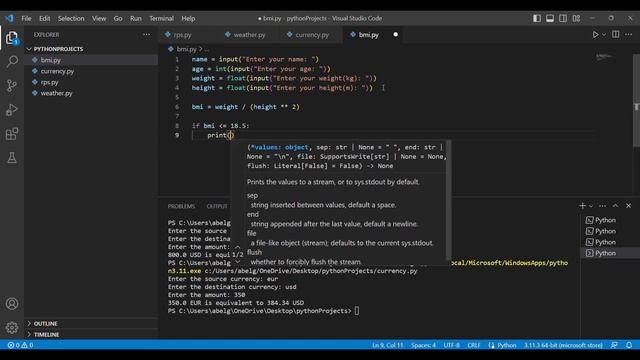The width and height of the screenshot is (640, 360).
Task: Click CRLF end-of-line status entry
Action: point(473,345)
